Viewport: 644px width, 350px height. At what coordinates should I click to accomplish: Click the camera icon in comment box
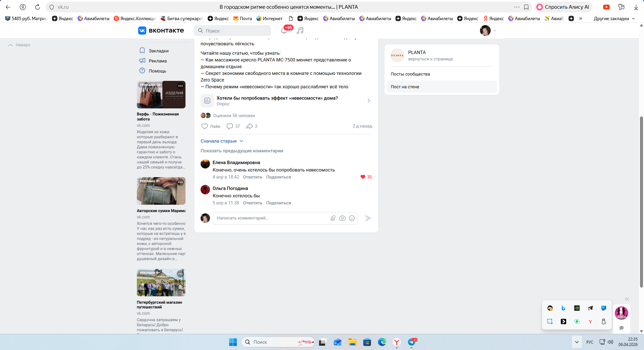(x=342, y=218)
